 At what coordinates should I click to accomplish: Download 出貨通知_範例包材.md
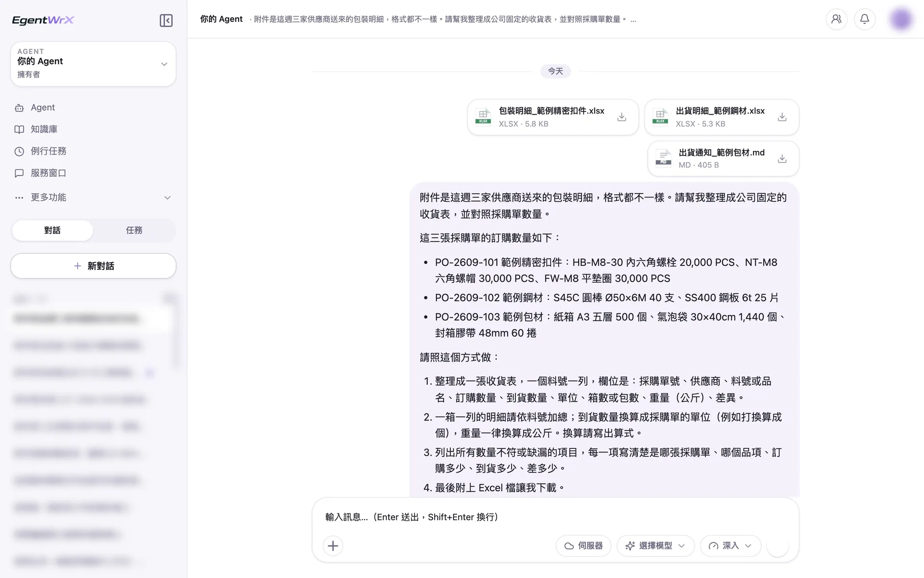tap(782, 158)
